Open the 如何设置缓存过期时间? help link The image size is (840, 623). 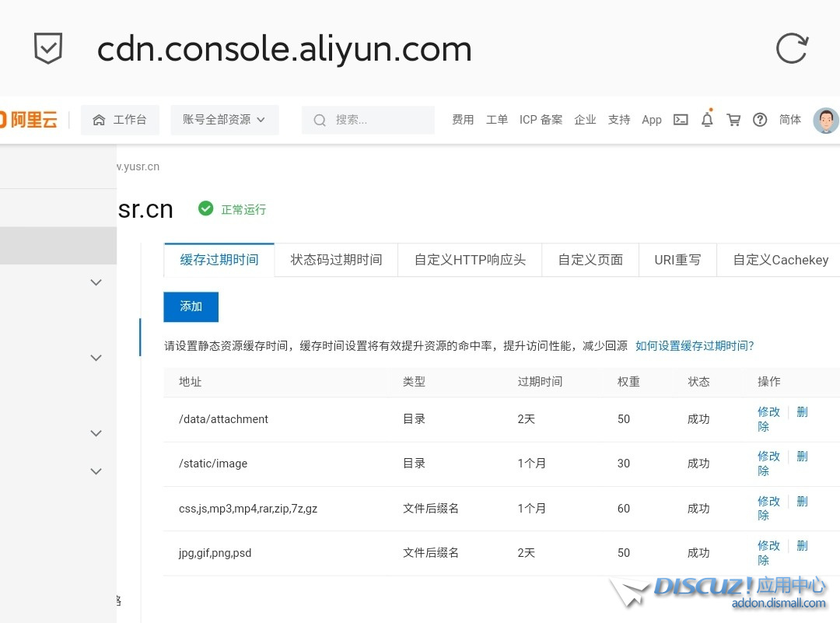pos(695,346)
